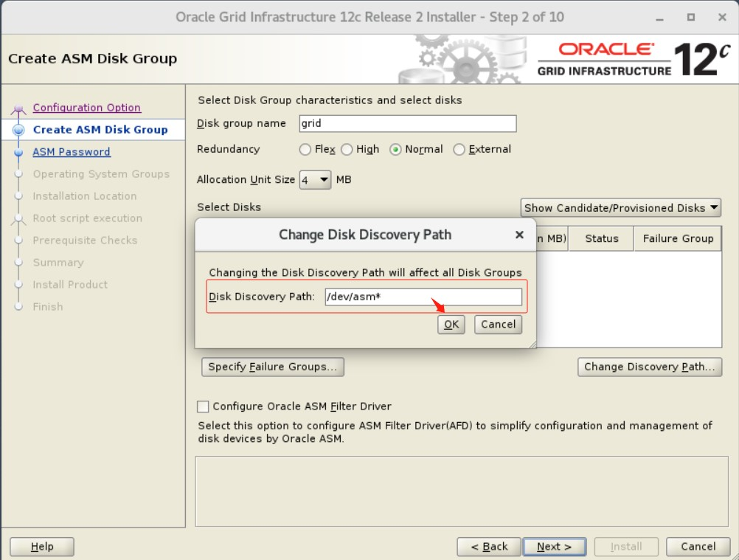Screen dimensions: 739x560
Task: Click the Status column header
Action: point(601,238)
